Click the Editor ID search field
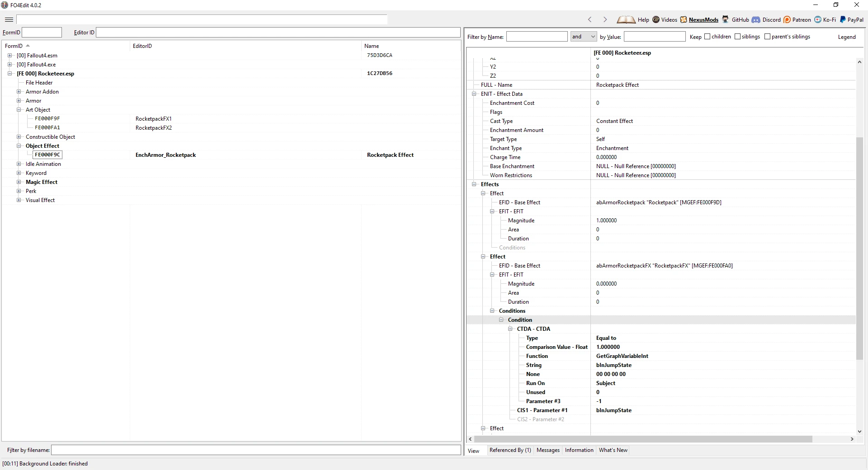The height and width of the screenshot is (470, 868). (278, 33)
